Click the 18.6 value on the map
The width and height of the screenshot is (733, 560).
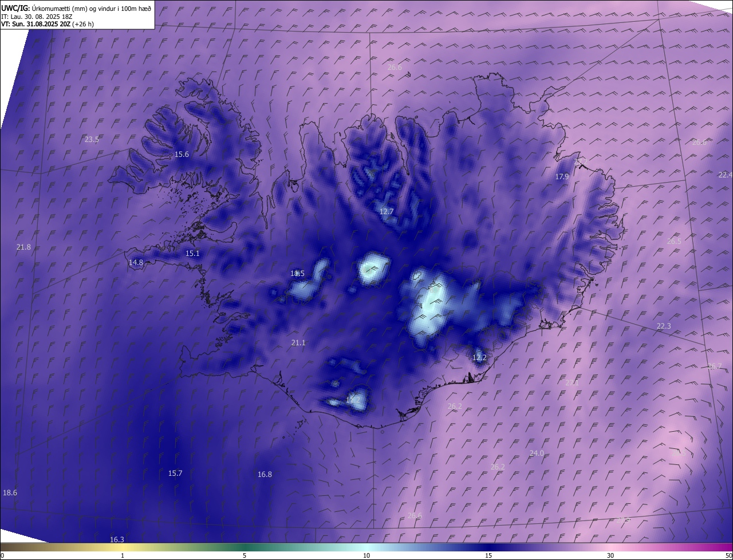click(x=10, y=493)
